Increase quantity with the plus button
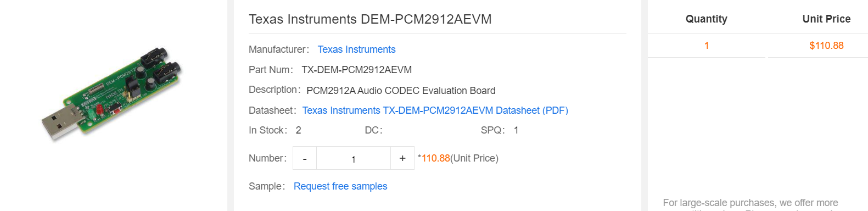 [402, 158]
